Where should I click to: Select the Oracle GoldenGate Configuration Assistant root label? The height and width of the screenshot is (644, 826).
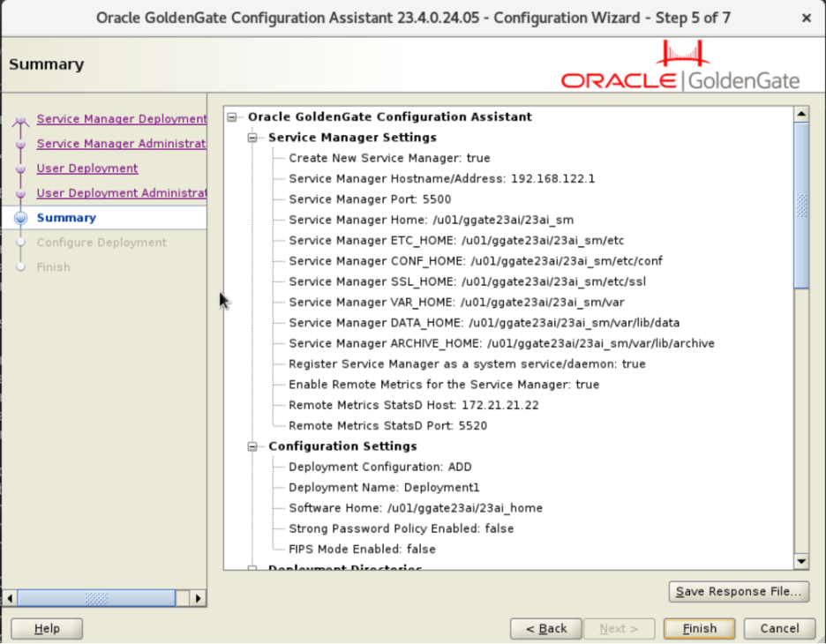coord(390,117)
